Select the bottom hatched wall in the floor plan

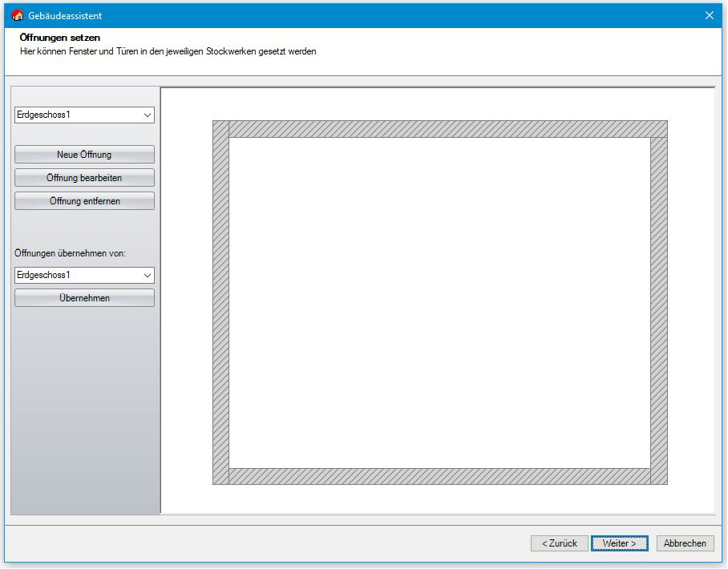point(439,476)
